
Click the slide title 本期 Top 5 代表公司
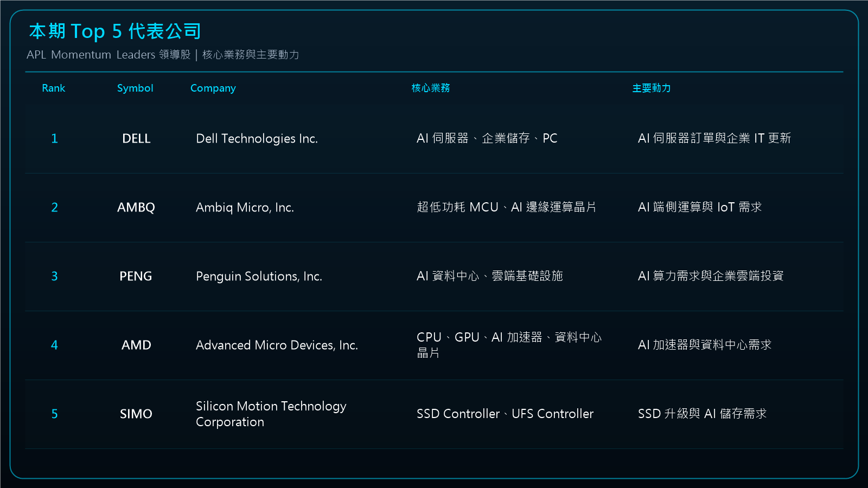pos(115,31)
